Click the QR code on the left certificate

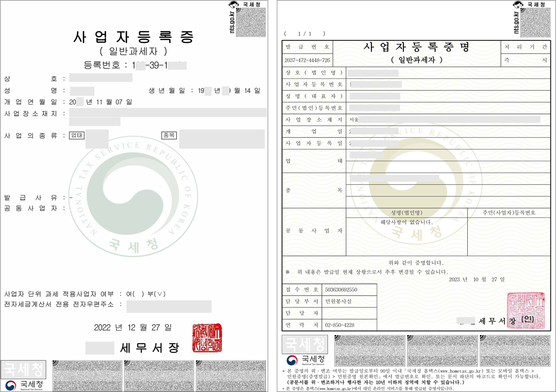point(251,23)
